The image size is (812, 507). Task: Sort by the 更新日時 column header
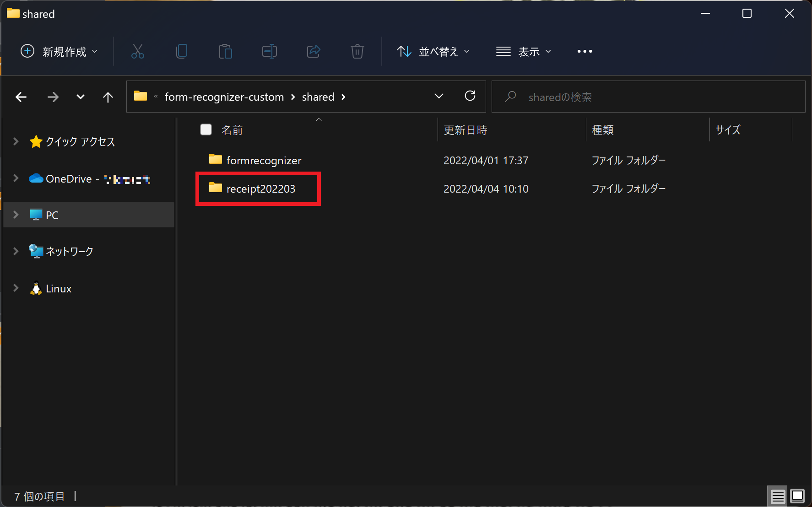[x=466, y=130]
